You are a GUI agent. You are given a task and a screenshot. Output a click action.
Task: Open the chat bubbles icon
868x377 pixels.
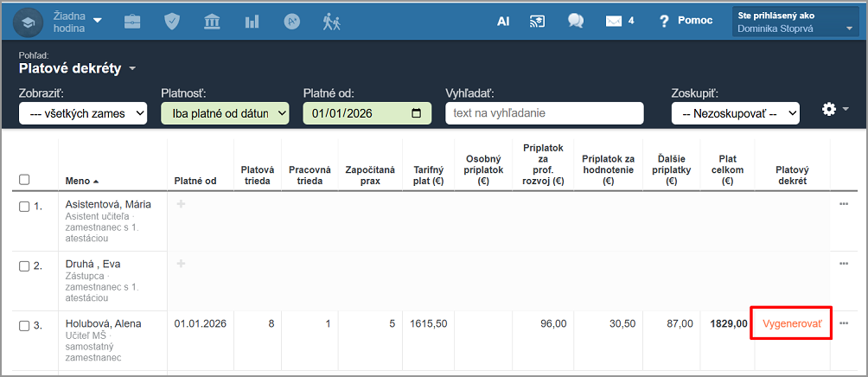576,21
